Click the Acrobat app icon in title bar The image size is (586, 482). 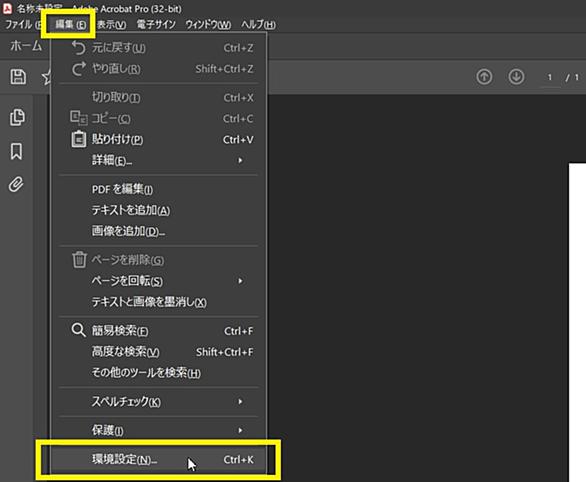pos(7,8)
